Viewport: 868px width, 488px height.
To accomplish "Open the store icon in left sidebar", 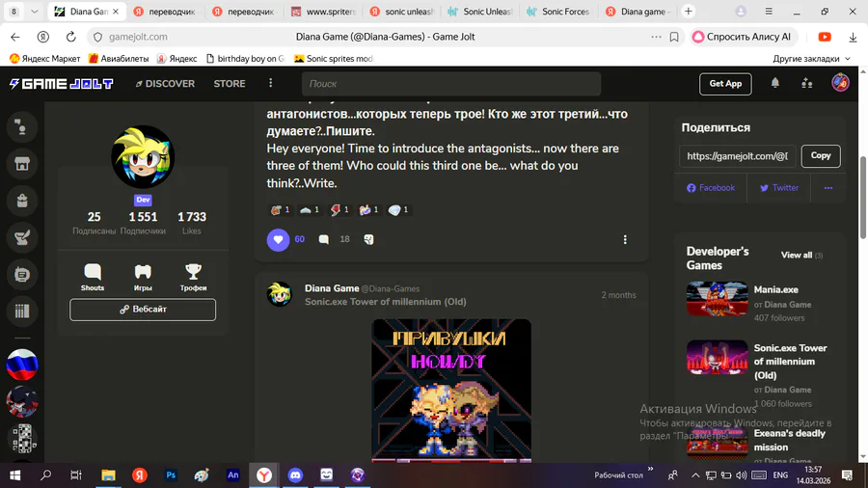I will pos(22,164).
